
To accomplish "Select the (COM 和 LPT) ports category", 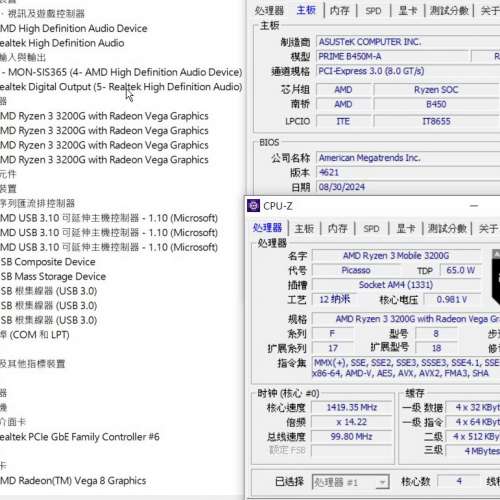I will pyautogui.click(x=35, y=335).
